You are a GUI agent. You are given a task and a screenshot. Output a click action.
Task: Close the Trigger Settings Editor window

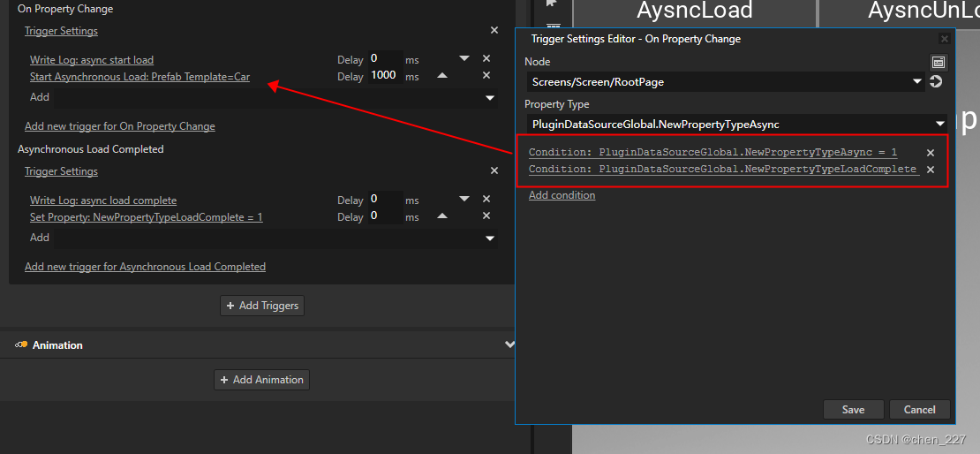[x=944, y=39]
